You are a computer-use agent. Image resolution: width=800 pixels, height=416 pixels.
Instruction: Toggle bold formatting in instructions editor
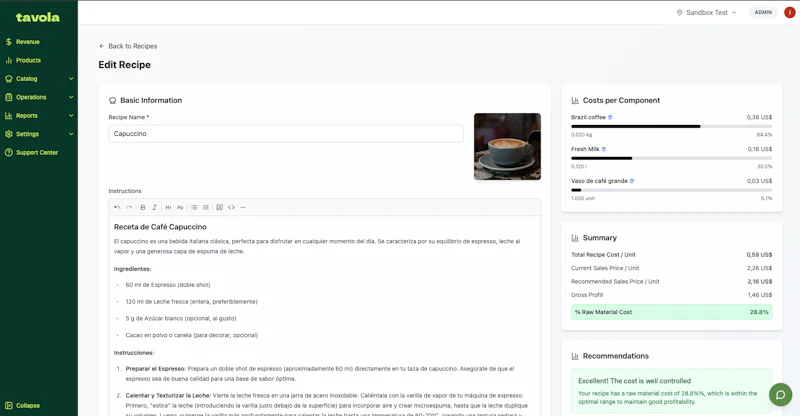pyautogui.click(x=143, y=207)
